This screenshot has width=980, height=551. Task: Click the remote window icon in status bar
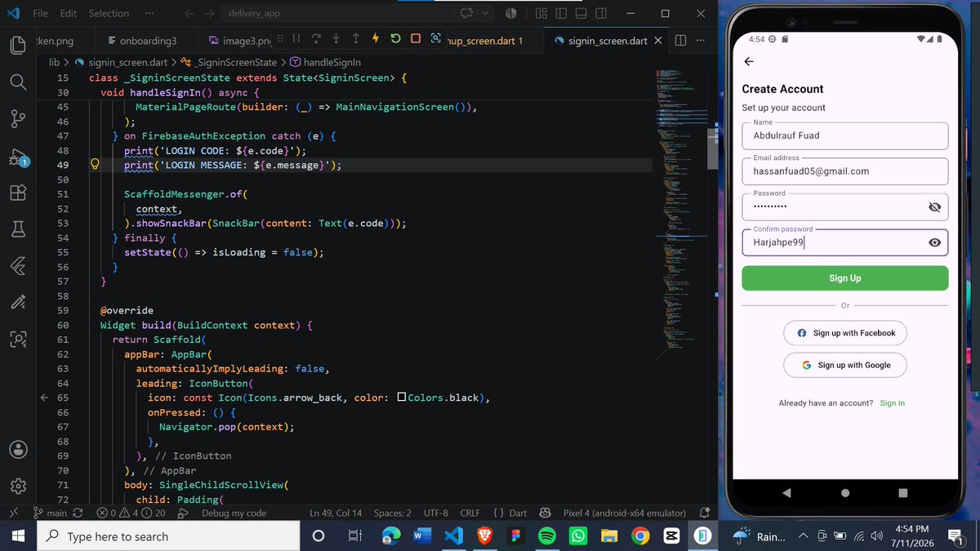pyautogui.click(x=13, y=513)
